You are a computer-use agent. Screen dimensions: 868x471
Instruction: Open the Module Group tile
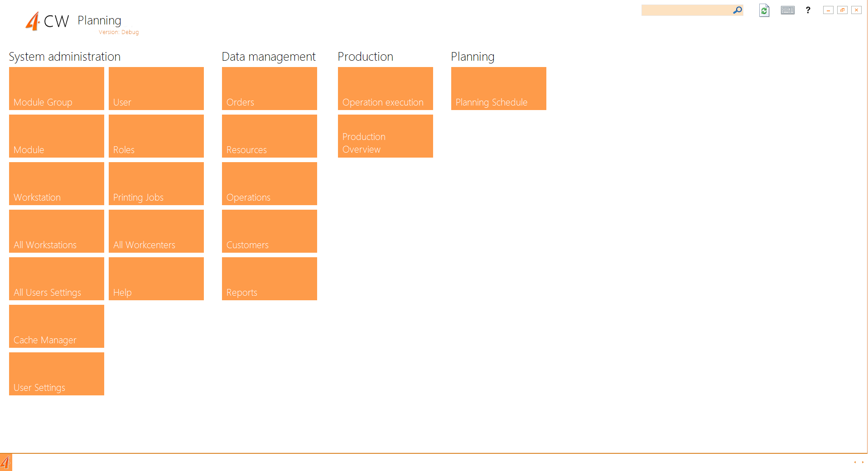click(x=57, y=89)
